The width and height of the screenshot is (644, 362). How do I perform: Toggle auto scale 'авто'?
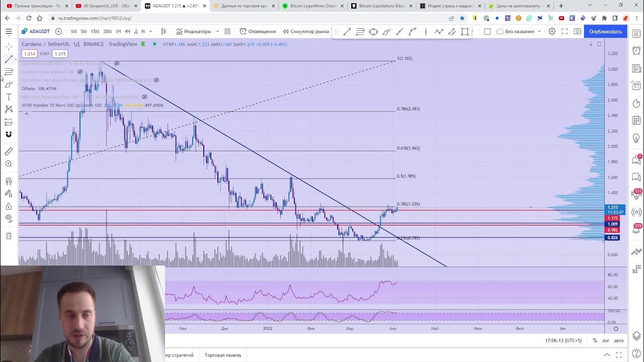pyautogui.click(x=619, y=340)
